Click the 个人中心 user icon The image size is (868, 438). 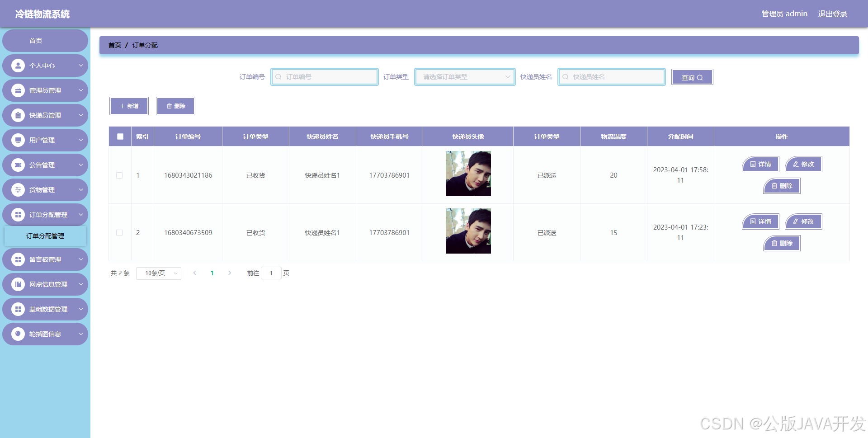click(18, 66)
